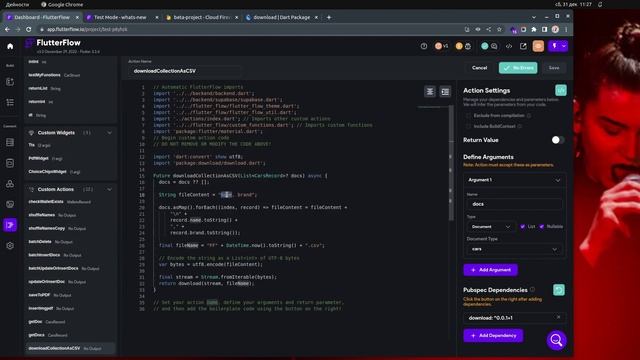Click the orange user avatar
Screen dimensions: 640x360
coord(538,46)
